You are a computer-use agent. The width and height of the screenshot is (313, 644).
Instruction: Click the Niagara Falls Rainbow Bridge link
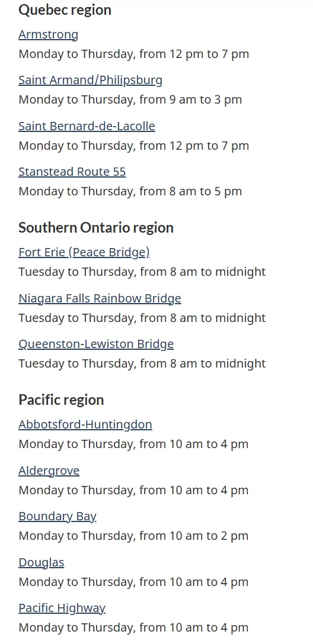click(100, 298)
